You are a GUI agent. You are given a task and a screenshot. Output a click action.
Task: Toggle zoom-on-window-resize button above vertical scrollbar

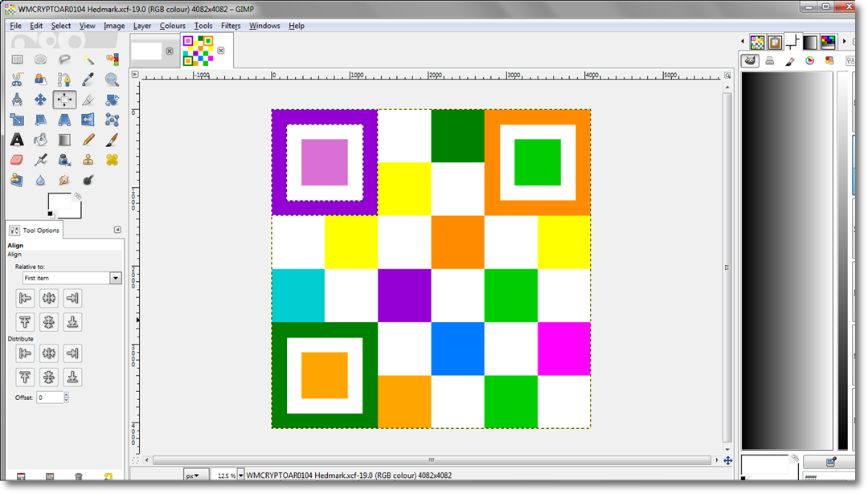727,76
